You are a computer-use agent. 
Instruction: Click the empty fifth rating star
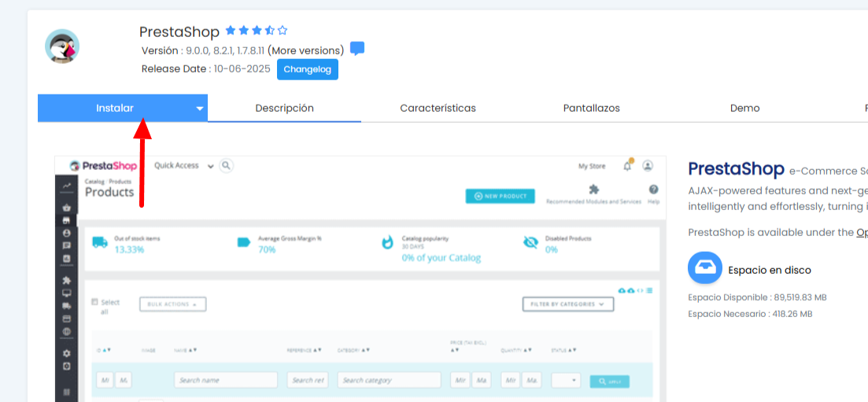click(283, 31)
